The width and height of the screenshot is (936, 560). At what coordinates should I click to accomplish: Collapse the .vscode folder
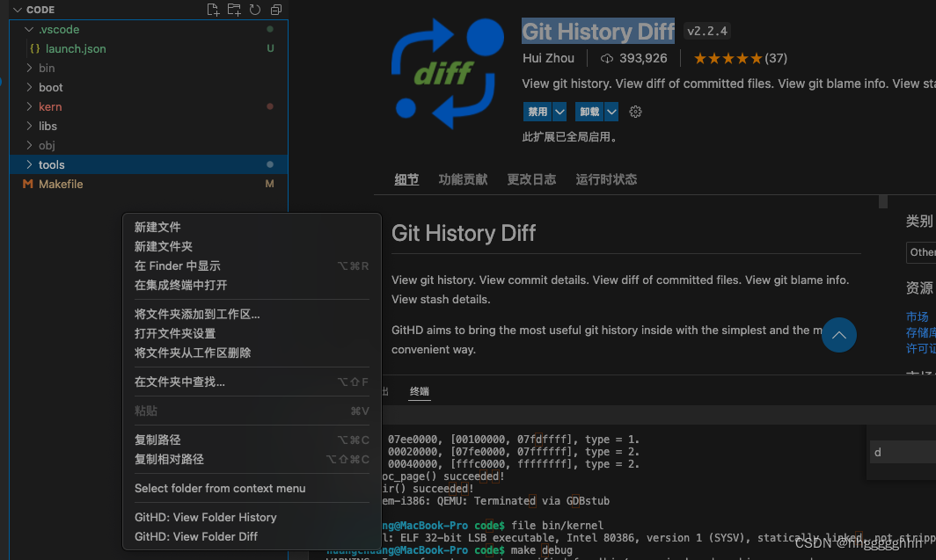click(x=29, y=29)
